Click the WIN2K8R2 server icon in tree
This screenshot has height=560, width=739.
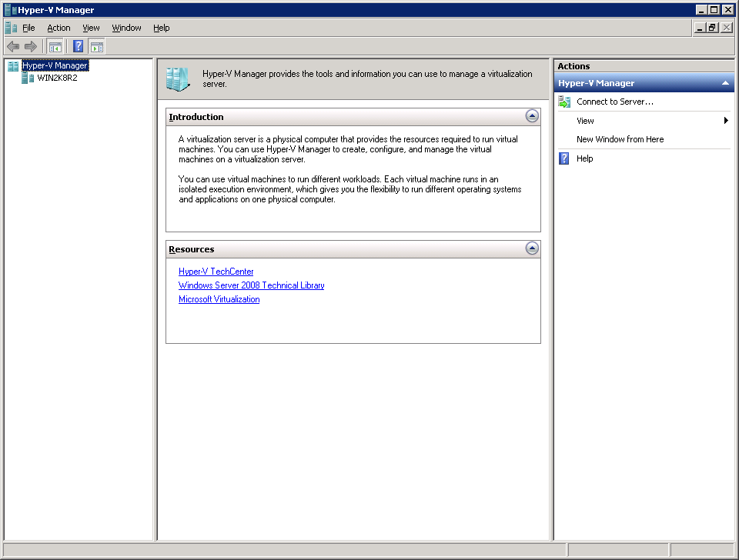point(28,78)
